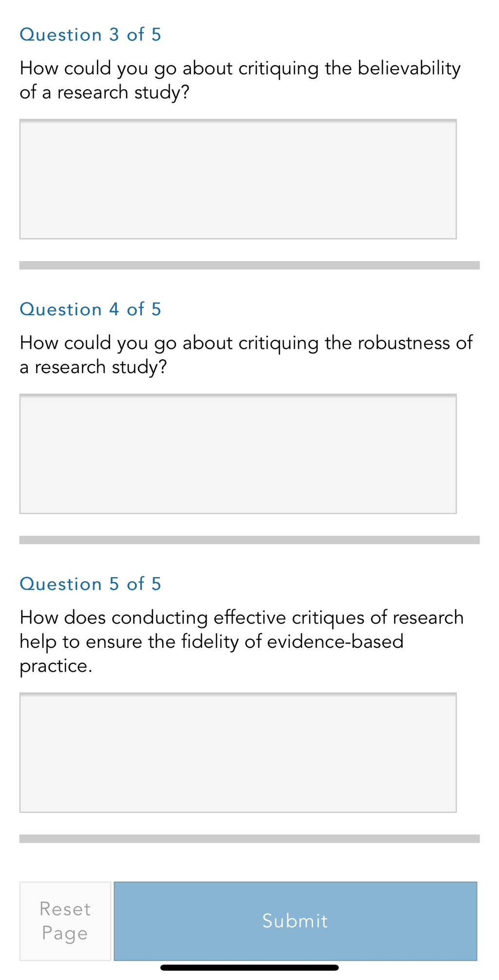Image resolution: width=499 pixels, height=980 pixels.
Task: Focus the Question 4 answer text area
Action: coord(238,453)
